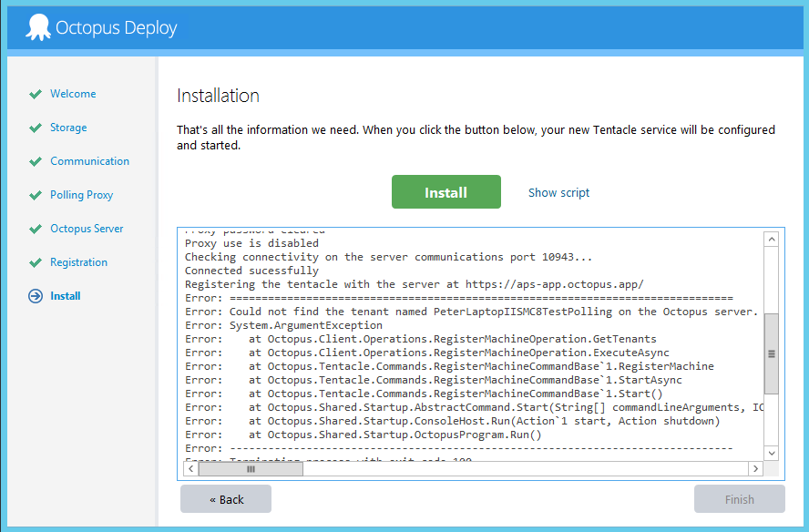Click the equals-sign separator error line

(458, 298)
